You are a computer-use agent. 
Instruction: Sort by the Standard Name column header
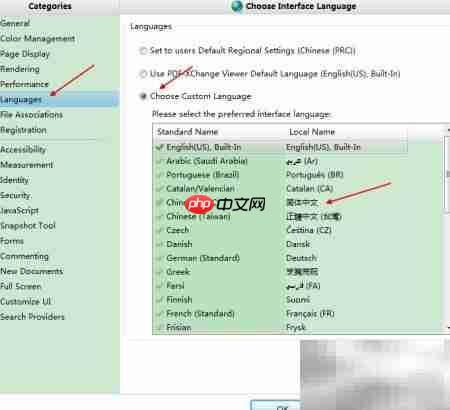(187, 132)
